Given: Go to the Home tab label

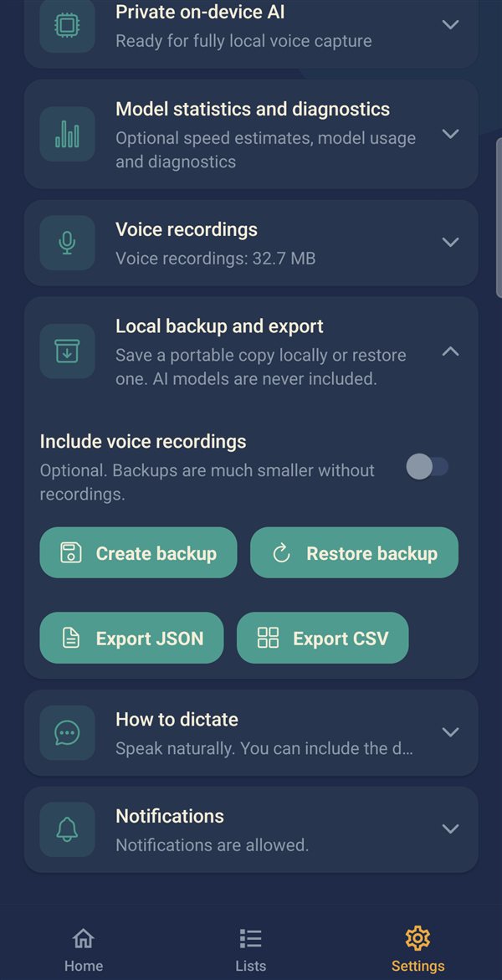Looking at the screenshot, I should point(83,966).
